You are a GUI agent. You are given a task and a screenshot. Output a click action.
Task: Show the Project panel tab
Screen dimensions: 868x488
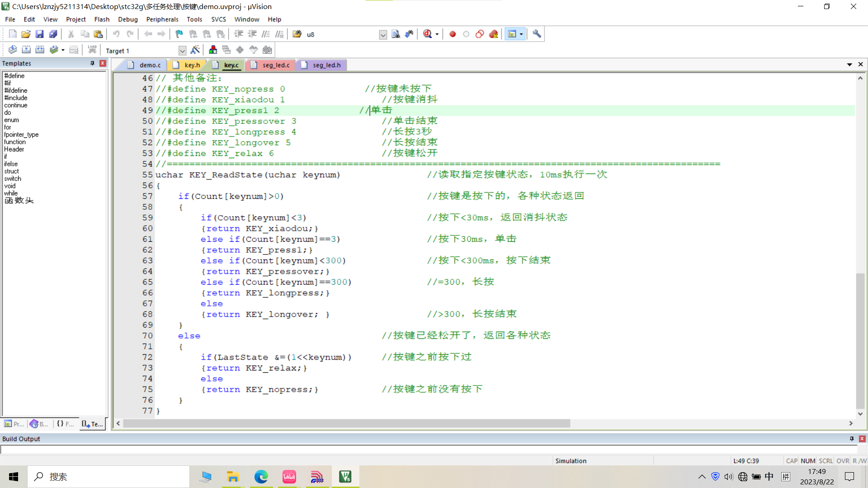click(x=14, y=424)
